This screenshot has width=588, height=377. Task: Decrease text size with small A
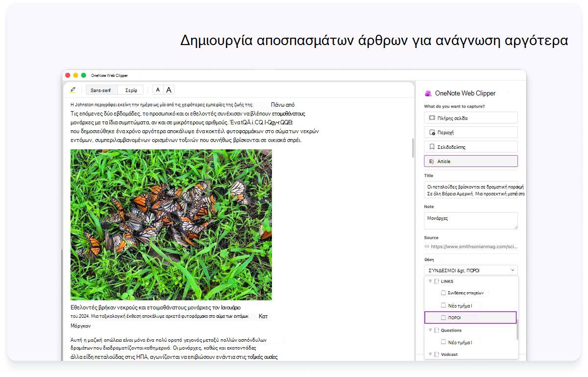[x=158, y=90]
